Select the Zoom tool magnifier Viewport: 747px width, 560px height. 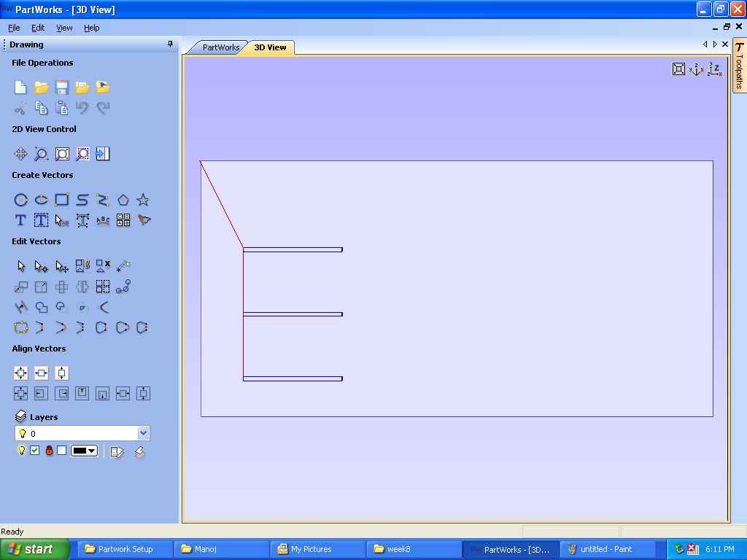pyautogui.click(x=41, y=154)
